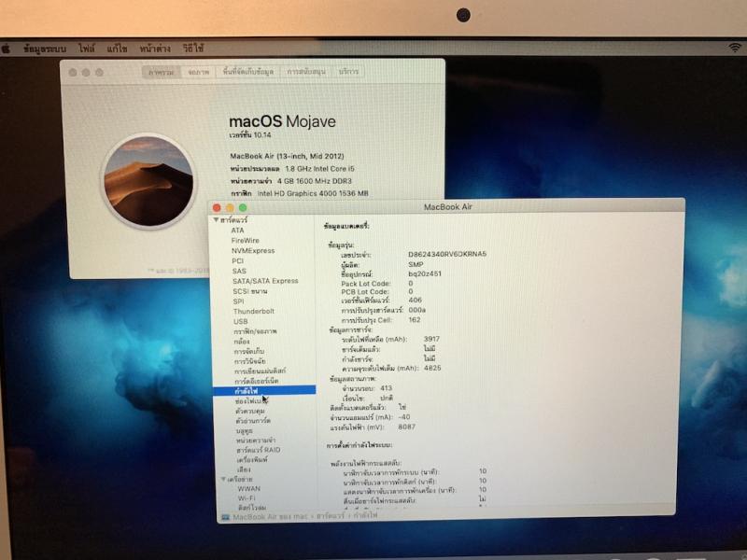Switch to the การสนับสนุน tab
This screenshot has height=560, width=747.
coord(306,72)
